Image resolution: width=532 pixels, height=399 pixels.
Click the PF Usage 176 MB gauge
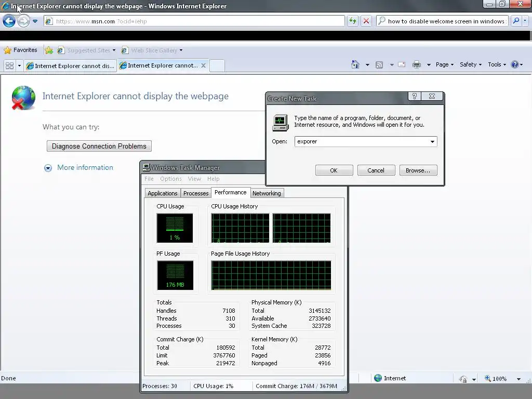coord(175,275)
